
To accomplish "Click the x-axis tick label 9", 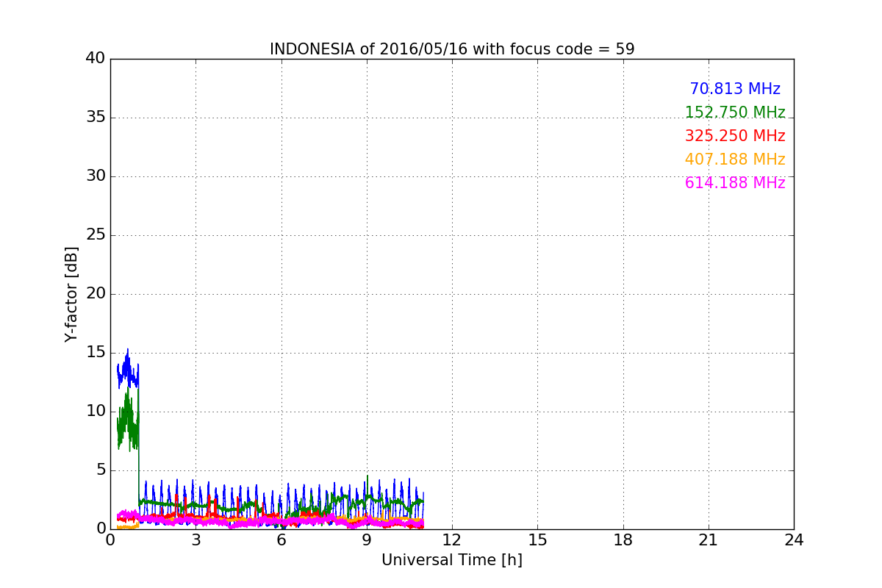I will pos(367,540).
